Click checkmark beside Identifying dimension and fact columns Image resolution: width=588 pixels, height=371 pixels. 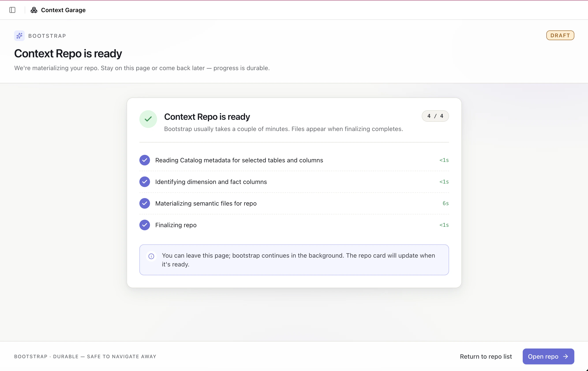(x=145, y=182)
